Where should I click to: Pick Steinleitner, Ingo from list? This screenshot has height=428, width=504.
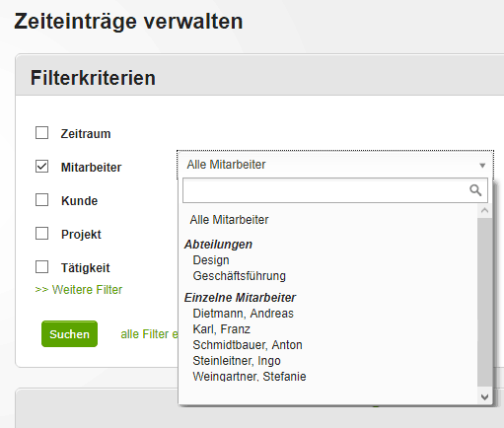point(237,361)
